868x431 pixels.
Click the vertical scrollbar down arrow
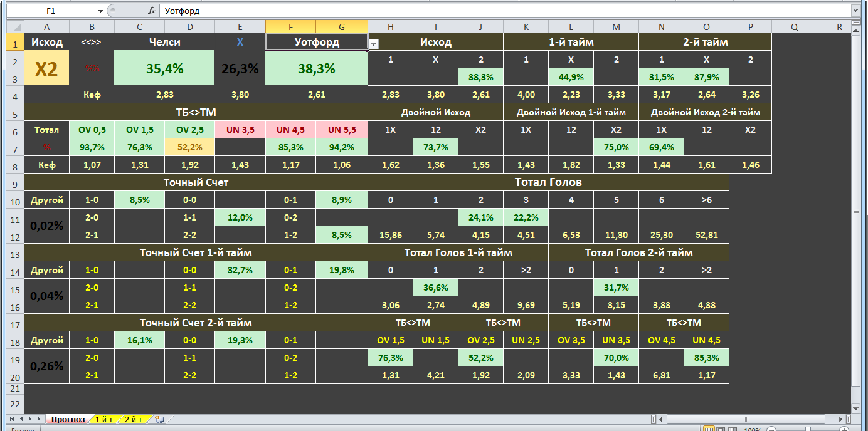coord(856,407)
